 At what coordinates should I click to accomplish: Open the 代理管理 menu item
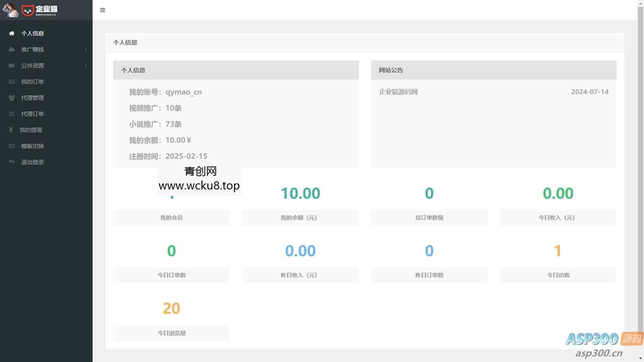click(x=33, y=98)
